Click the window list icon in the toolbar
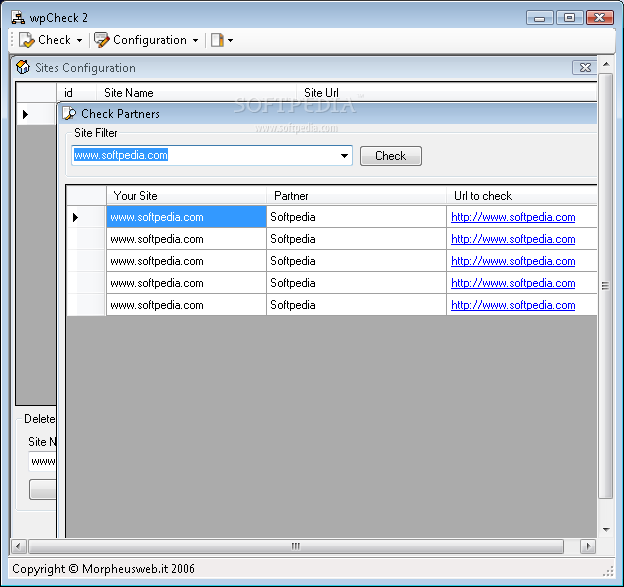 [x=217, y=40]
